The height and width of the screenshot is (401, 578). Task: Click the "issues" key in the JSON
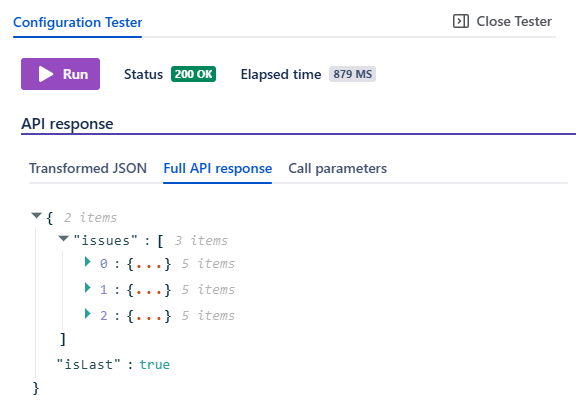(x=105, y=241)
